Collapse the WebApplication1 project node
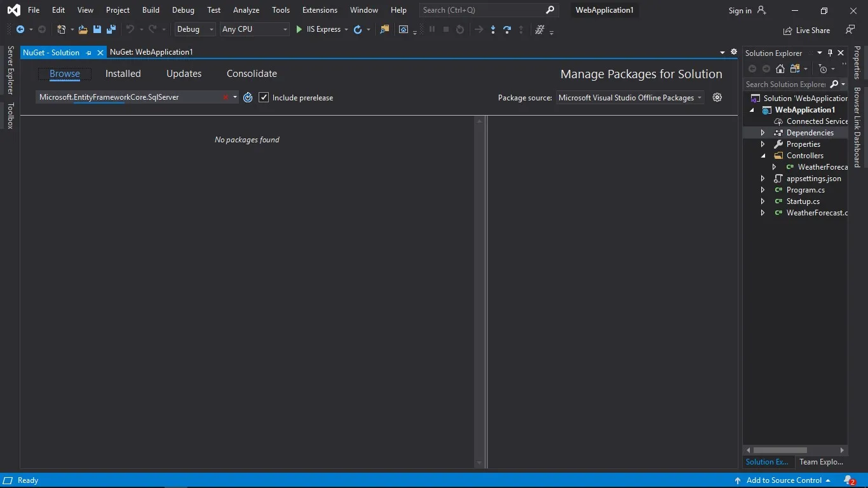 tap(752, 110)
